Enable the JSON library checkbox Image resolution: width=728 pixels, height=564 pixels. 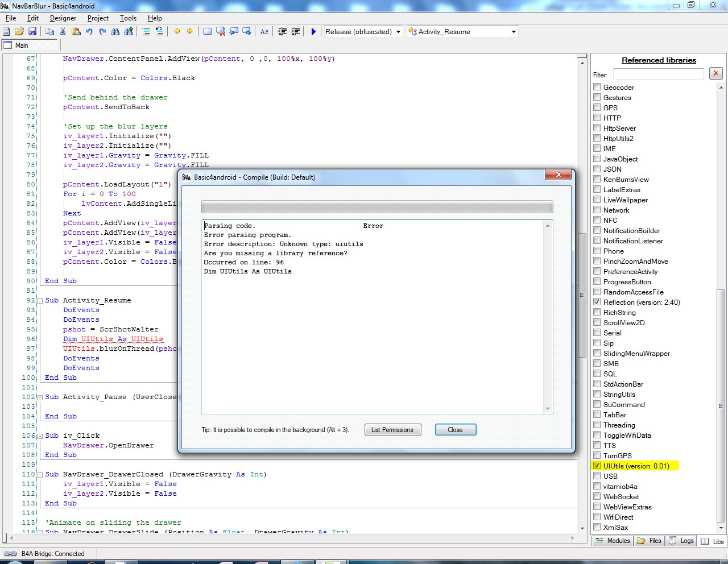coord(597,169)
